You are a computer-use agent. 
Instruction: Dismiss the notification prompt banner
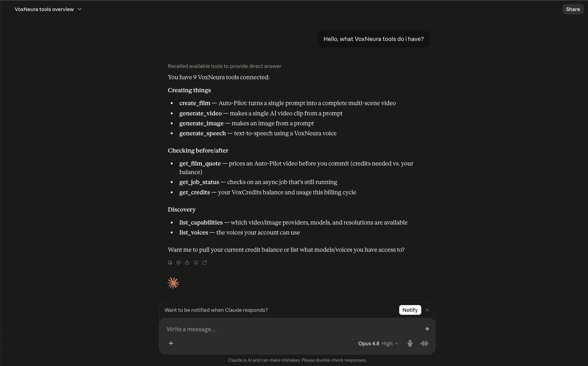427,310
